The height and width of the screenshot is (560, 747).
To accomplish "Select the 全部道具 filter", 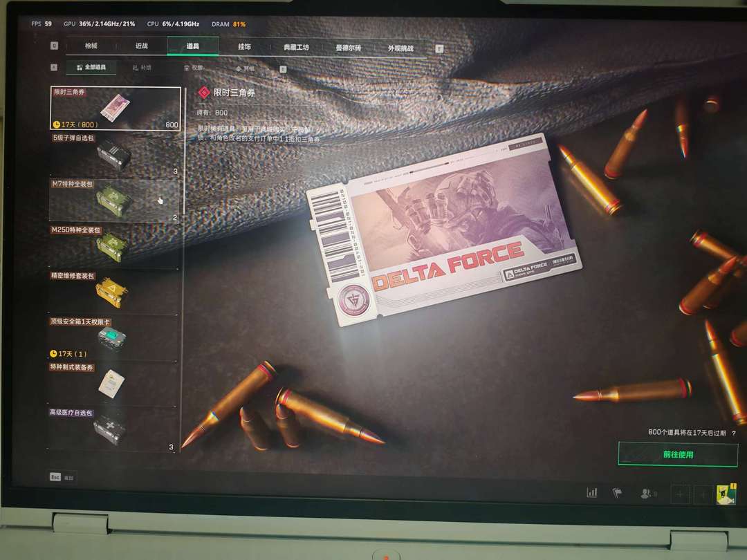I will (x=91, y=68).
